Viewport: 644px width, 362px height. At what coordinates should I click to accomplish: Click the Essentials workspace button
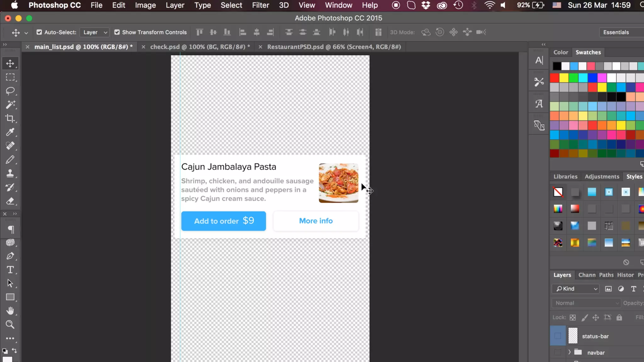[x=616, y=32]
